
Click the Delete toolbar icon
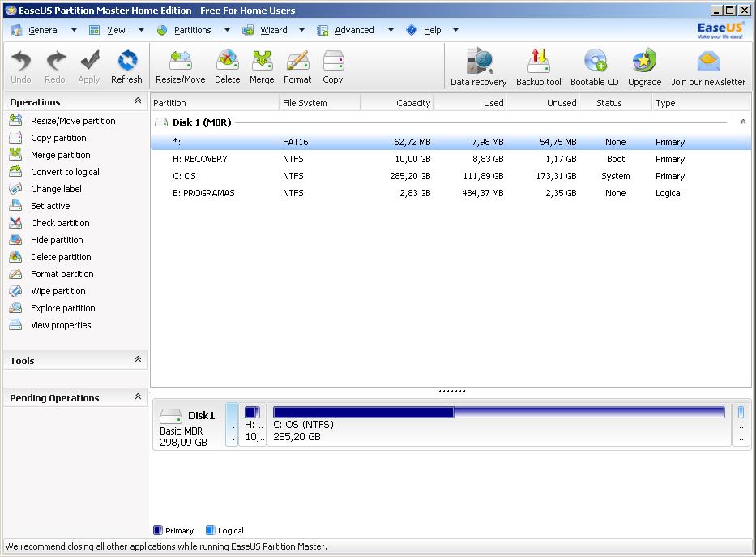[x=227, y=67]
